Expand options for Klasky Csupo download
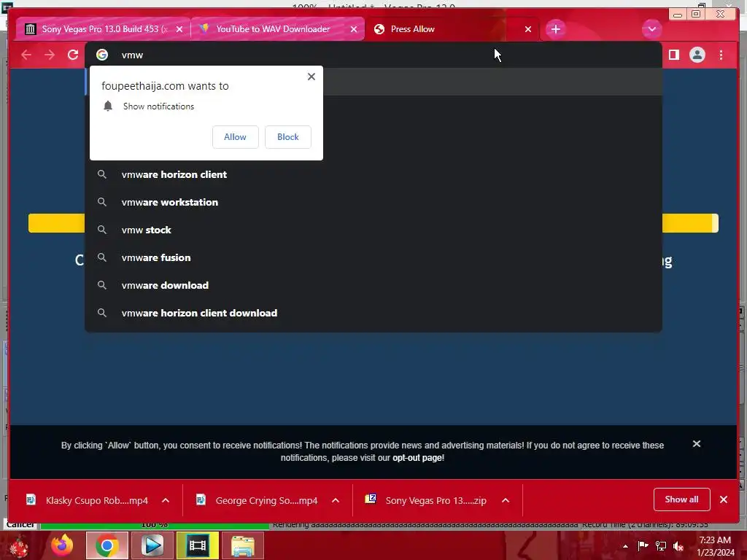 pos(166,500)
